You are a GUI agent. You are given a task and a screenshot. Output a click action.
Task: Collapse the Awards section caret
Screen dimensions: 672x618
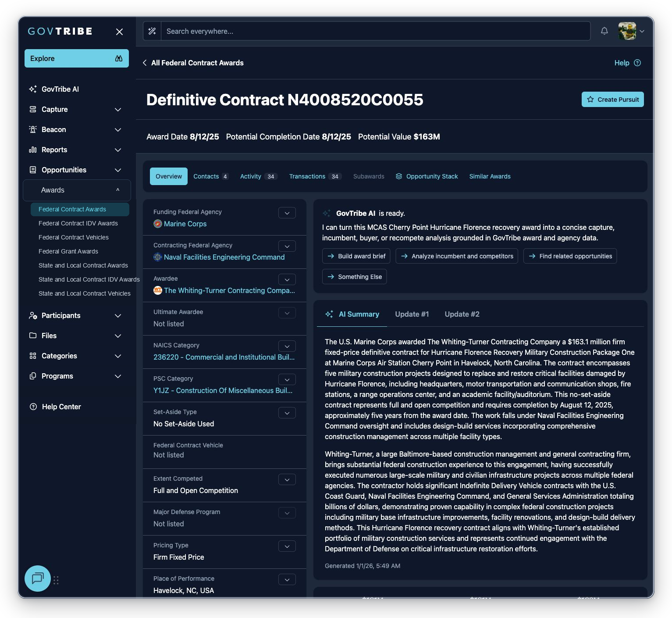pyautogui.click(x=117, y=190)
